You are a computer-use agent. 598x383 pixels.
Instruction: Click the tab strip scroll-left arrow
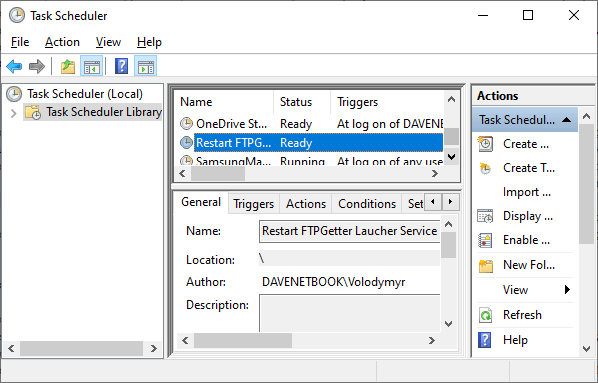432,202
